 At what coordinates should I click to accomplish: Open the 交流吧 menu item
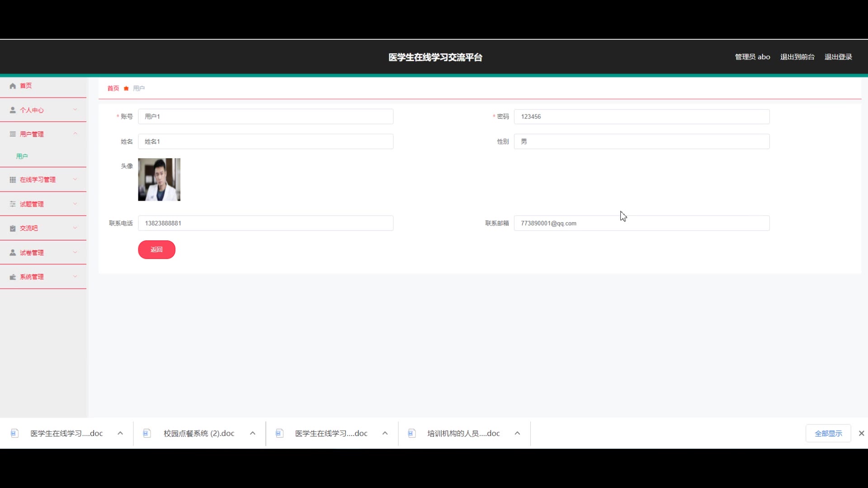[29, 229]
